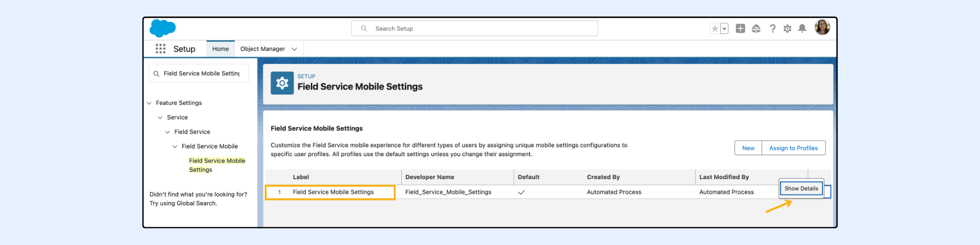Click the Salesforce cloud logo
The height and width of the screenshot is (245, 980).
(162, 28)
